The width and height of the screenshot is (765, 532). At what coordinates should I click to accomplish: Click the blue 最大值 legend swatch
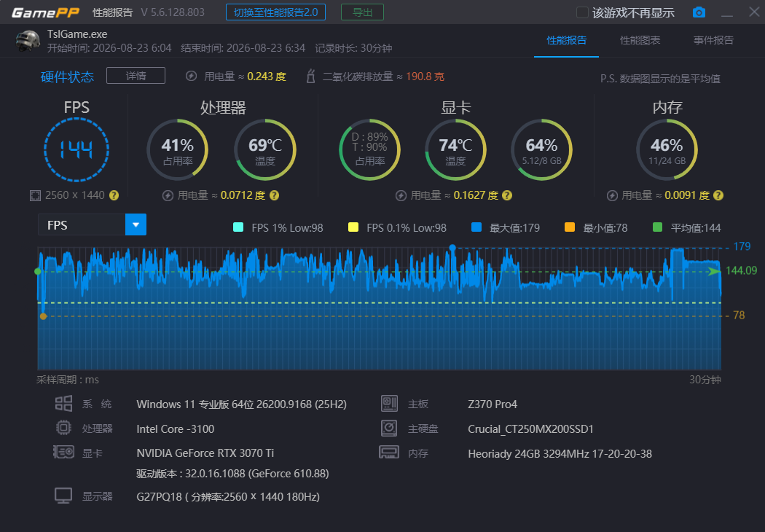point(476,227)
